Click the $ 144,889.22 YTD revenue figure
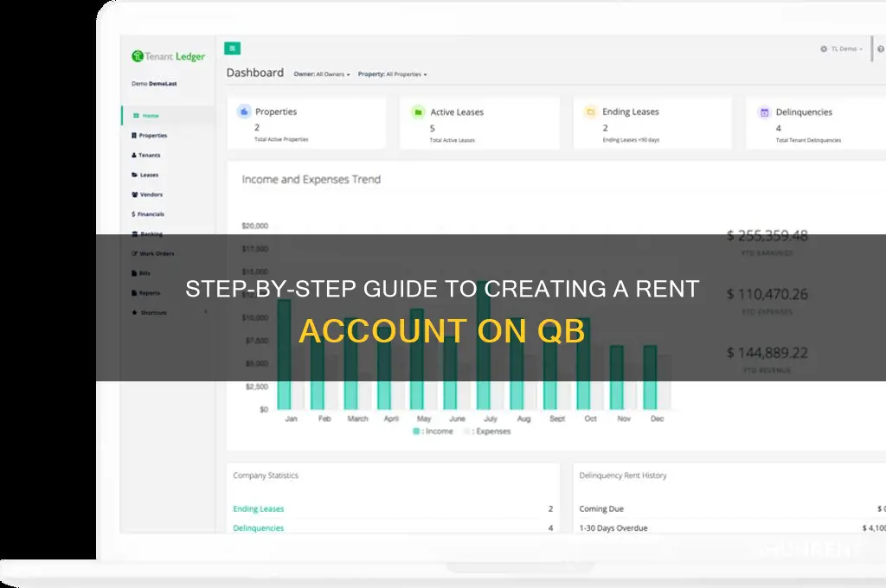886x588 pixels. pyautogui.click(x=767, y=353)
